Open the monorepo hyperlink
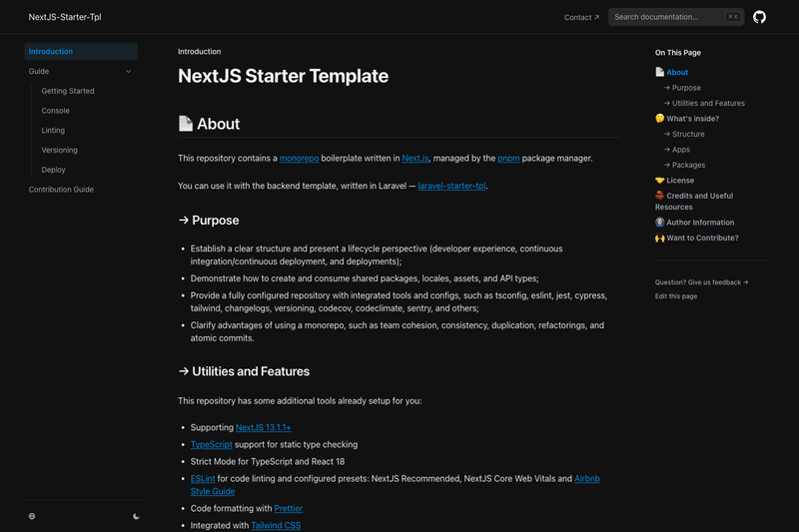This screenshot has height=532, width=799. [299, 159]
